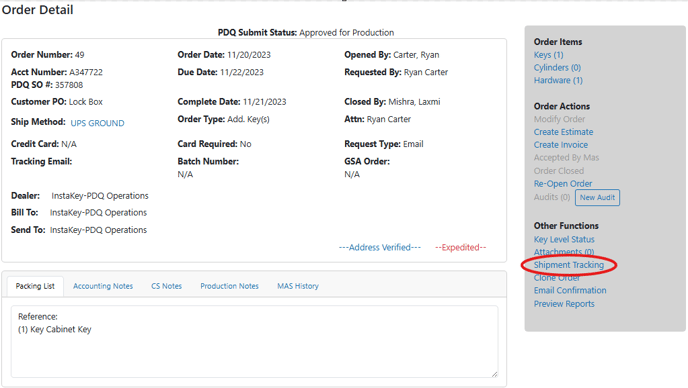The image size is (688, 388).
Task: Open the circled Shipment Tracking link
Action: (569, 265)
